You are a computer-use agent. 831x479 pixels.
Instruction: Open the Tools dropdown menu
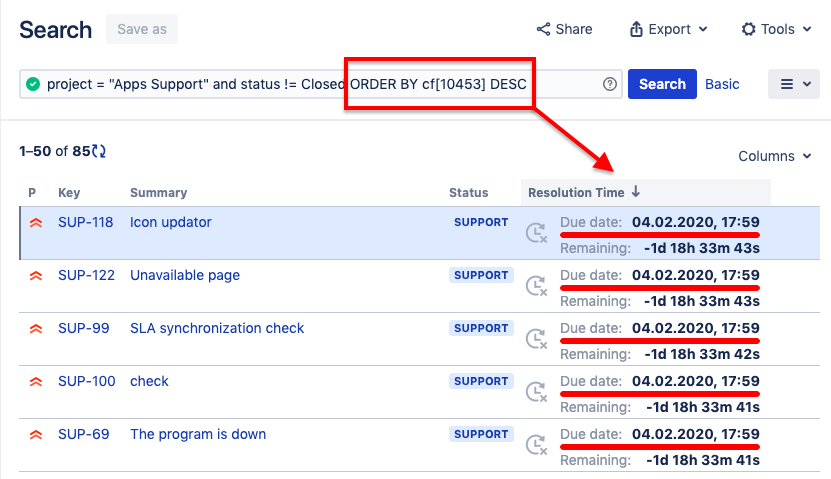point(775,30)
